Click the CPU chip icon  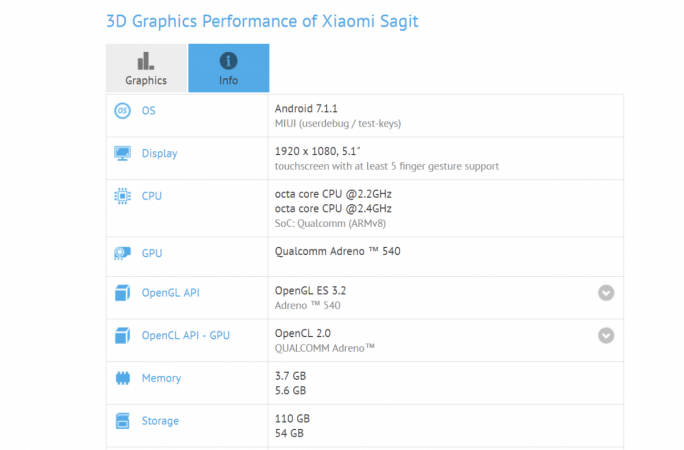[x=122, y=196]
